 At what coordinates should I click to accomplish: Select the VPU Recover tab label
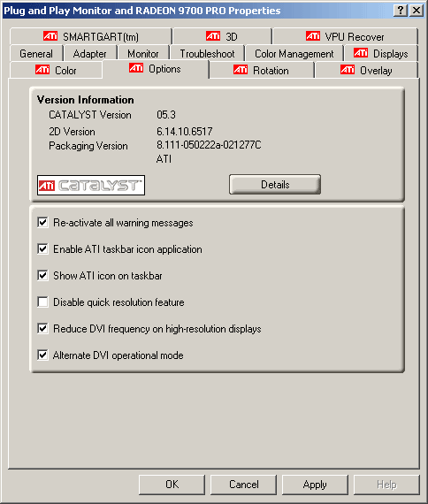[x=355, y=37]
